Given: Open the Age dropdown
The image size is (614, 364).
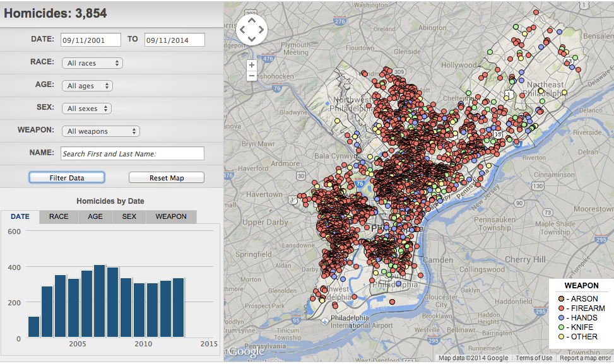Looking at the screenshot, I should [x=87, y=86].
